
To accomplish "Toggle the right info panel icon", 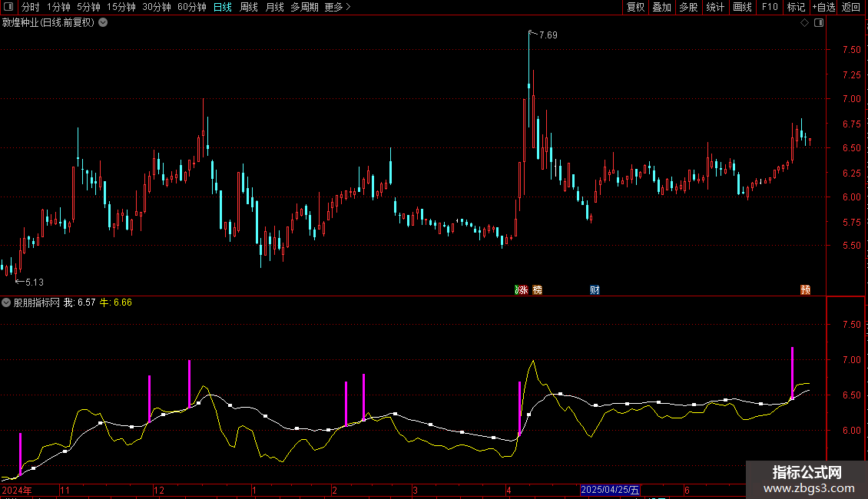I will (819, 23).
